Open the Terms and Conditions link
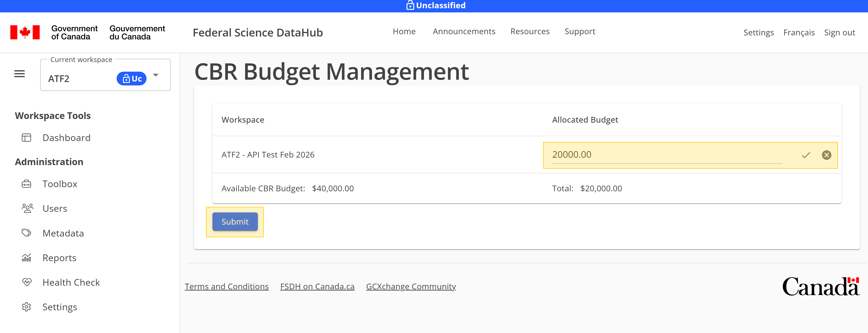The width and height of the screenshot is (868, 333). coord(226,286)
